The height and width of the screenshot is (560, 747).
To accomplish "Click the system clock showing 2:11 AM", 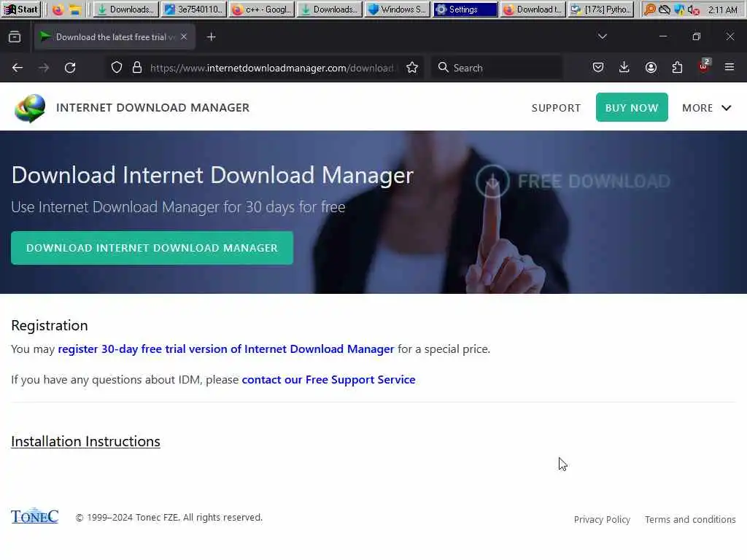I will coord(722,9).
